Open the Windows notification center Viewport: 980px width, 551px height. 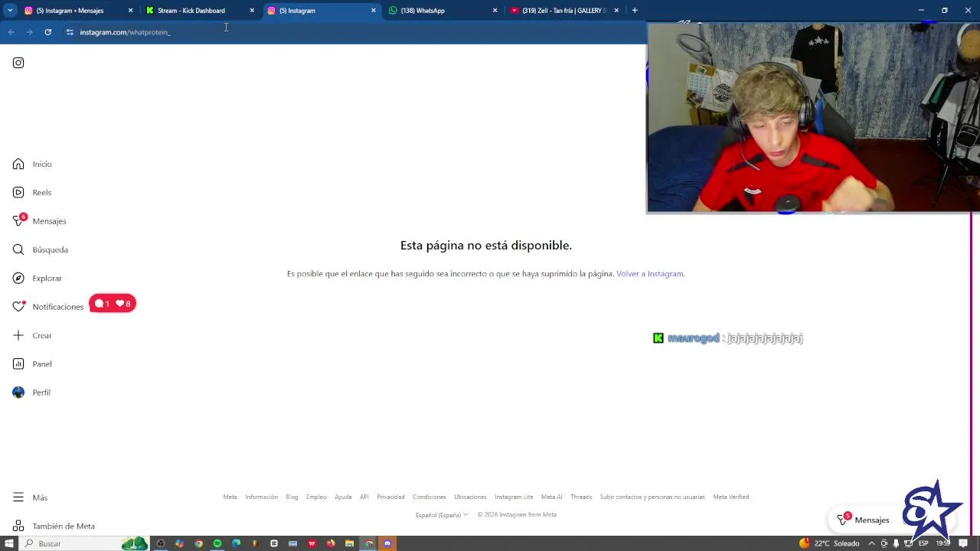[x=963, y=543]
